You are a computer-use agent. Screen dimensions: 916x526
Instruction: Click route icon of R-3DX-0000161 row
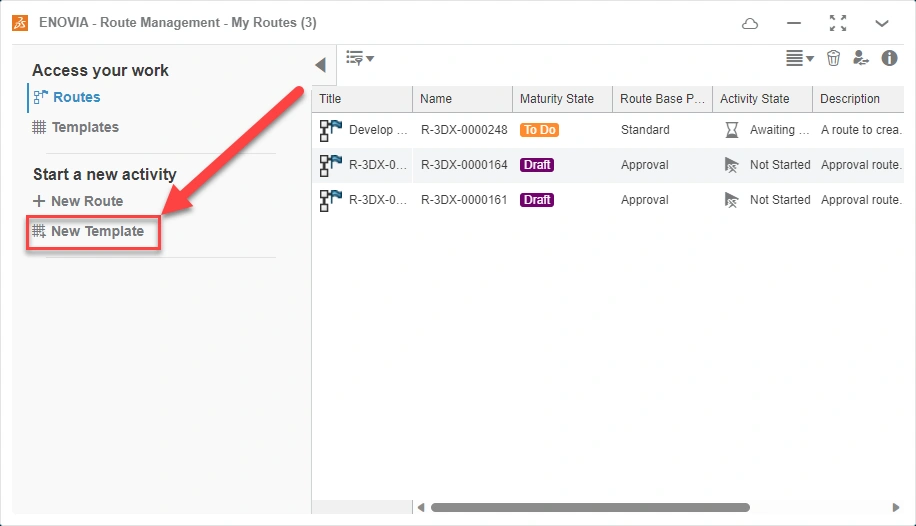pyautogui.click(x=331, y=200)
